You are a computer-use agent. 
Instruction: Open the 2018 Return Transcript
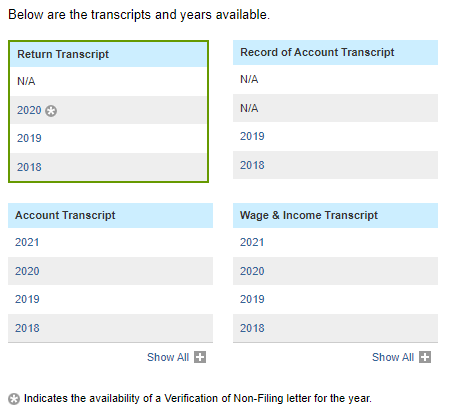click(x=29, y=167)
